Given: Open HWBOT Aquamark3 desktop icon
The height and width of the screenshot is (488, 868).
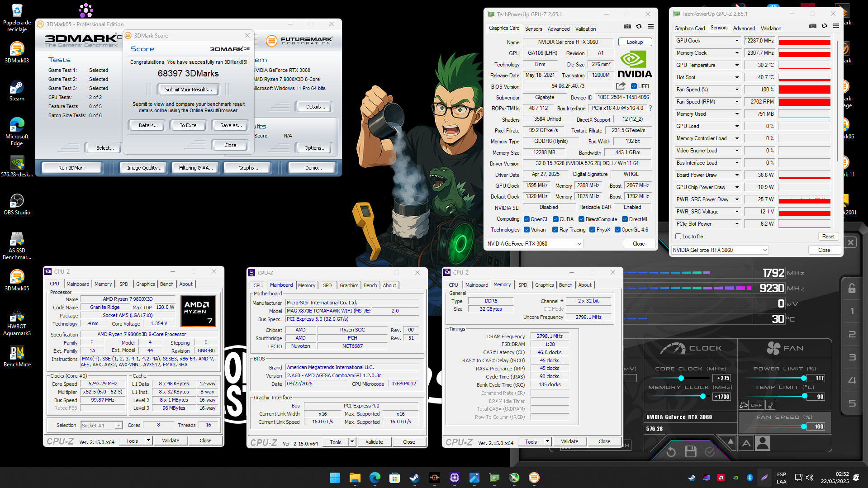Looking at the screenshot, I should click(x=17, y=322).
